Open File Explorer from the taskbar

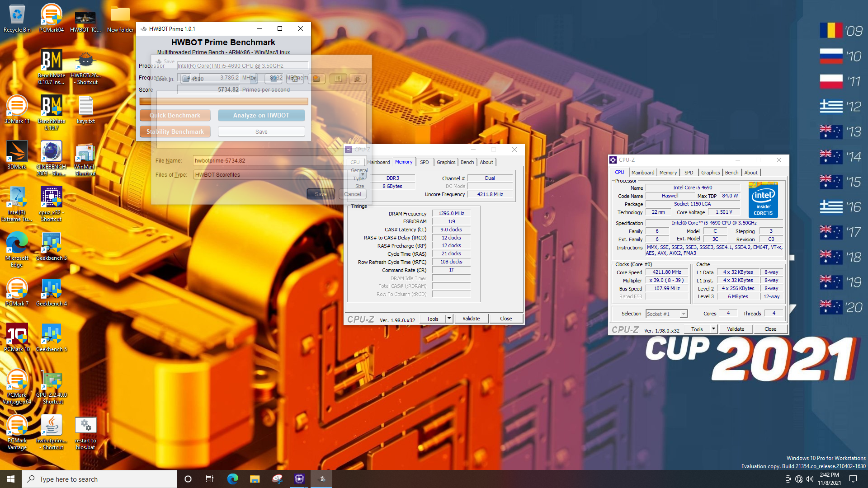tap(255, 479)
